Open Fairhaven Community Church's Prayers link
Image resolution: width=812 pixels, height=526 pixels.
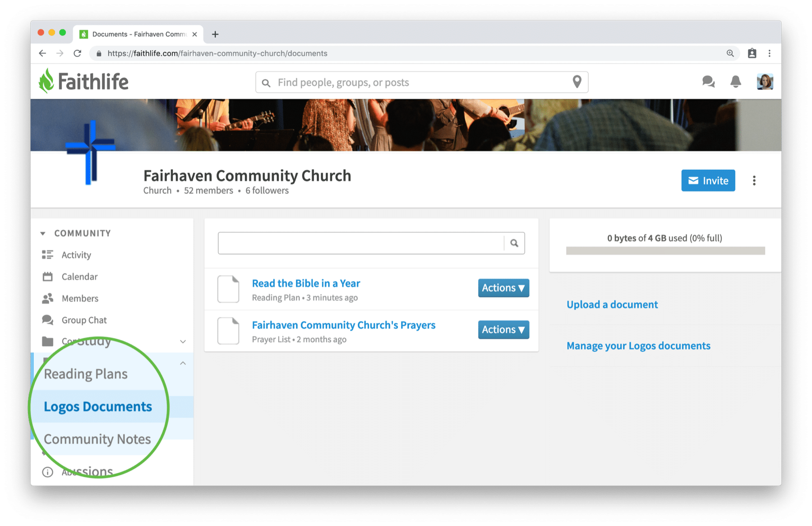click(344, 325)
